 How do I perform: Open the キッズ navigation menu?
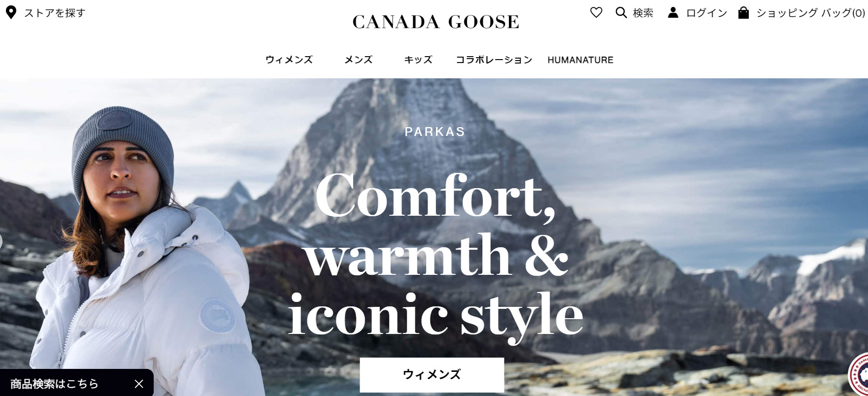pos(418,60)
